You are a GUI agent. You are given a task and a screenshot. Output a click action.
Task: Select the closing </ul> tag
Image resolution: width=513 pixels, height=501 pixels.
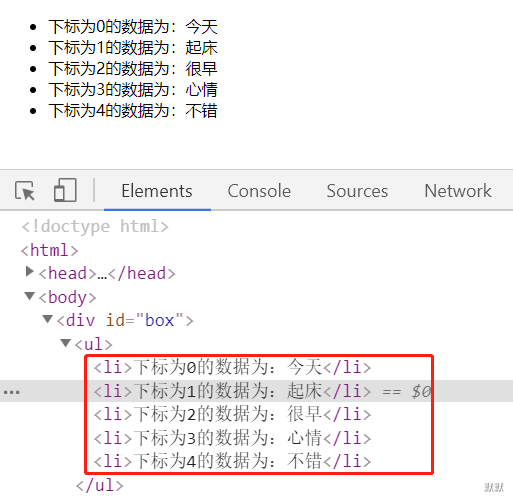(100, 485)
